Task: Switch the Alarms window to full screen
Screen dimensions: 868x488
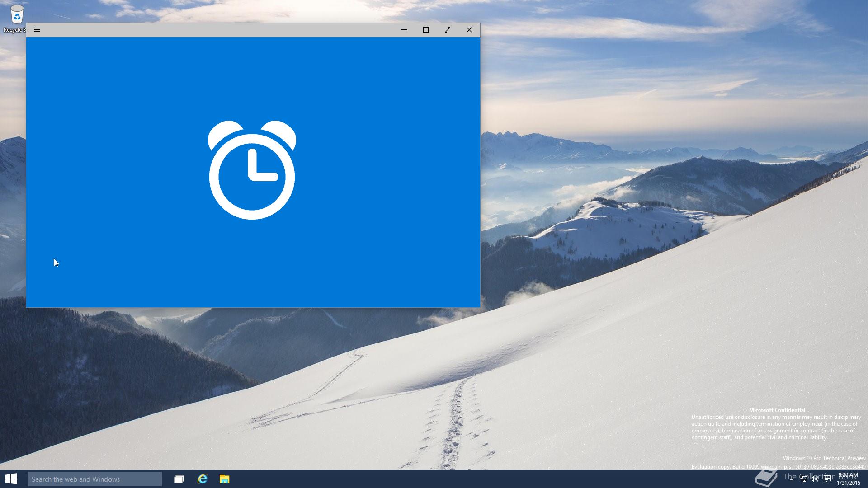Action: point(448,30)
